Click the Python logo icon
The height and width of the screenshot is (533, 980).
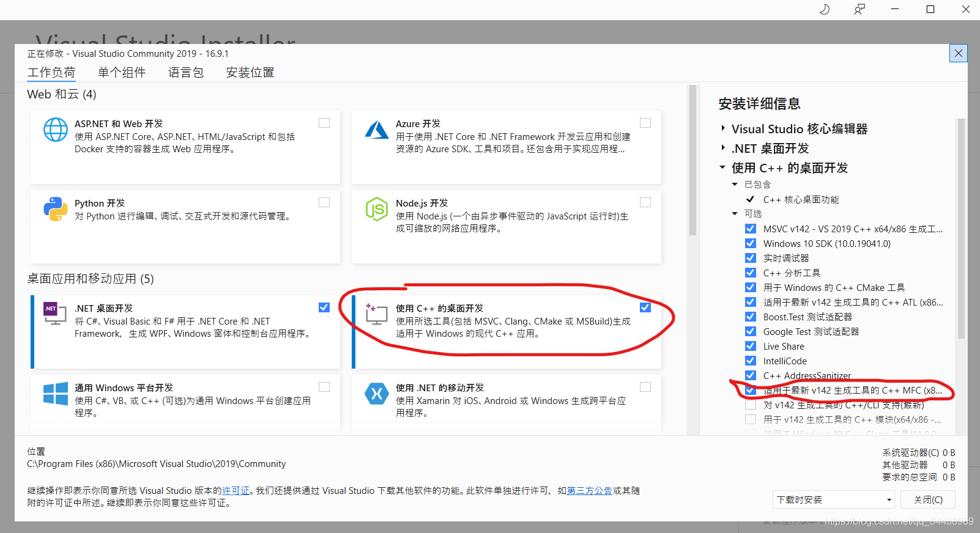pos(56,209)
